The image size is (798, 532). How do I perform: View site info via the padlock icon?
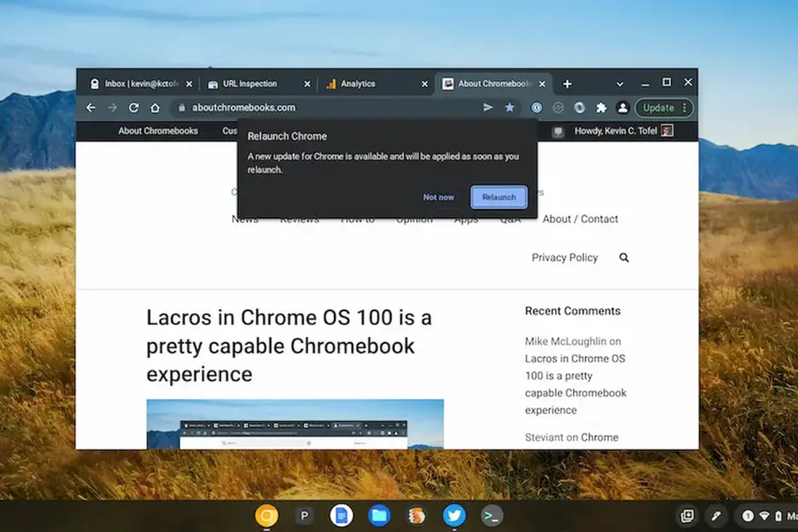(x=182, y=108)
